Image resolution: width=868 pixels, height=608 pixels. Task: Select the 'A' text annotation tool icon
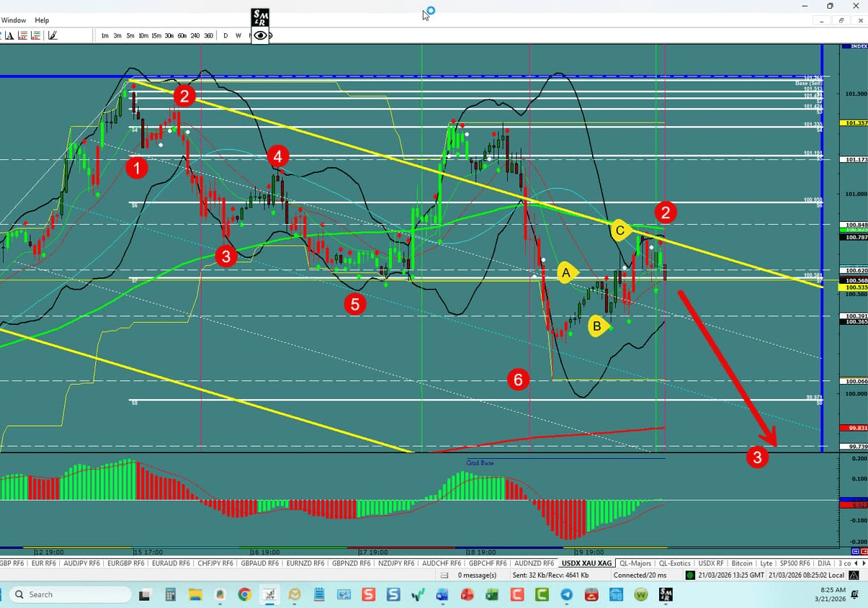[x=10, y=35]
